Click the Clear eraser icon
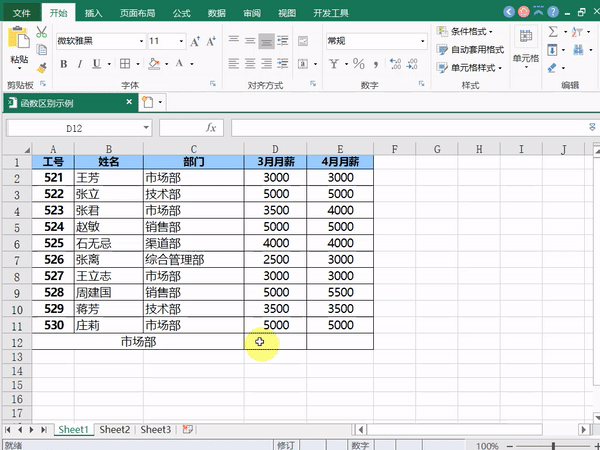600x450 pixels. 552,68
